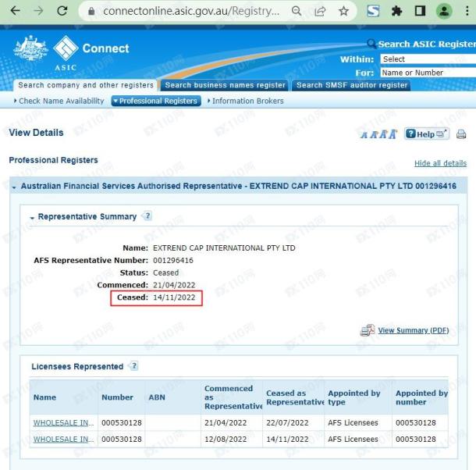This screenshot has width=476, height=470.
Task: Open Information Brokers menu
Action: point(246,101)
